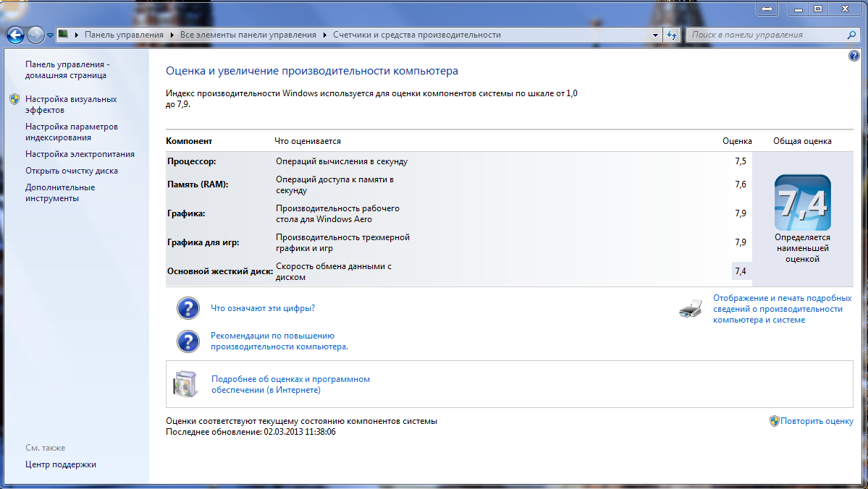The width and height of the screenshot is (868, 489).
Task: Click the 7,4 overall score badge
Action: coord(803,203)
